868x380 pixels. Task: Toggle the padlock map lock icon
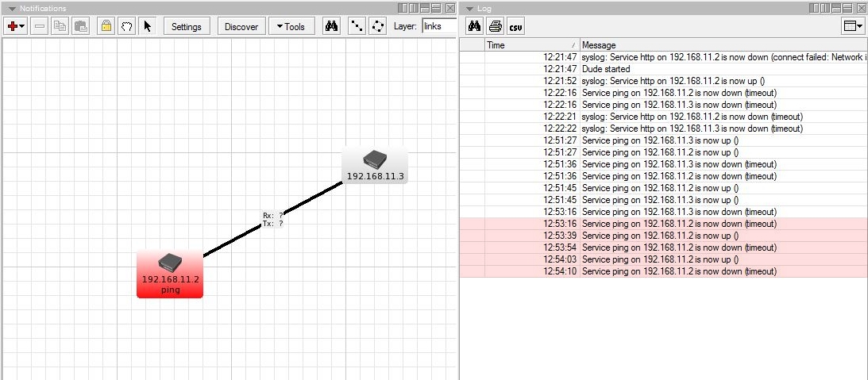pos(106,26)
